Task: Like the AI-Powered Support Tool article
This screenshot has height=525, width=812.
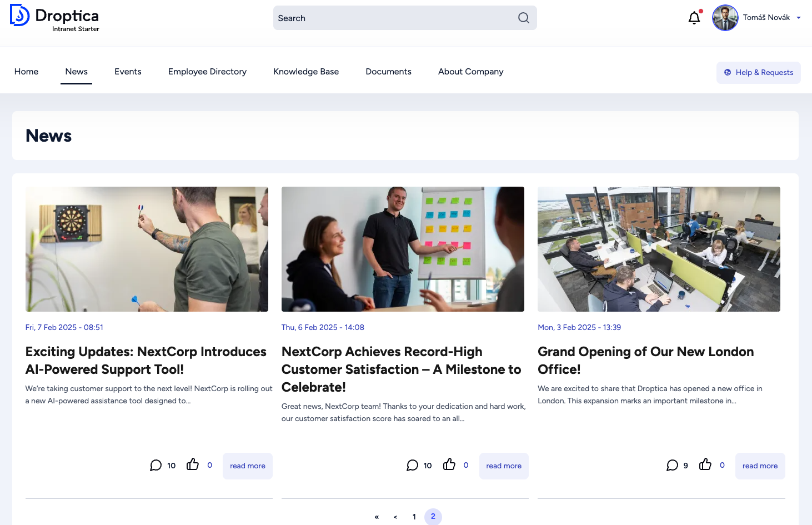Action: click(x=193, y=464)
